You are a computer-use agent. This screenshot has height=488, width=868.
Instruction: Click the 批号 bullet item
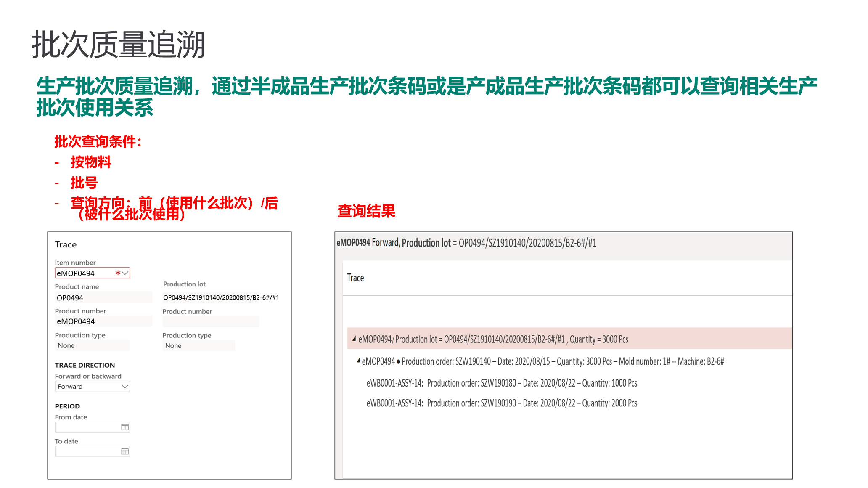tap(84, 183)
